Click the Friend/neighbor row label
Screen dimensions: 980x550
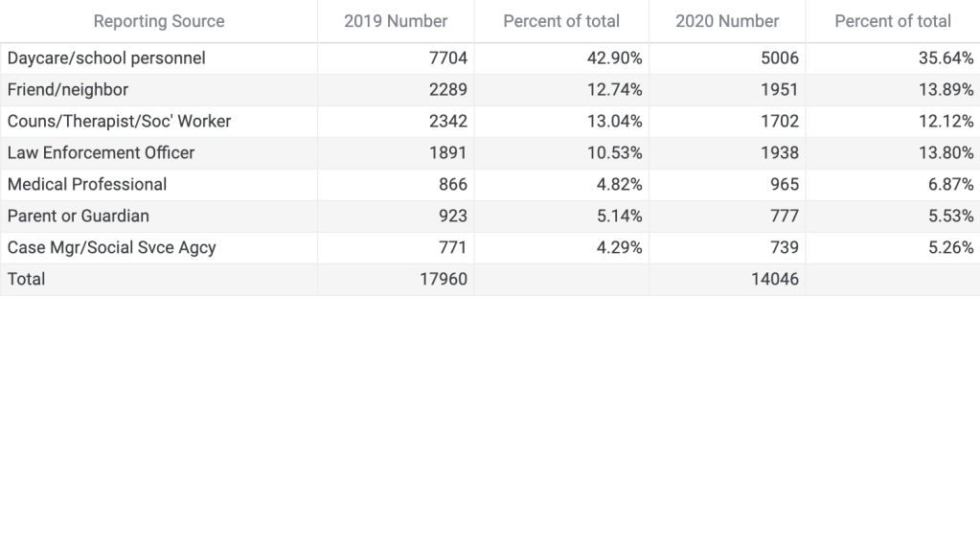[68, 90]
